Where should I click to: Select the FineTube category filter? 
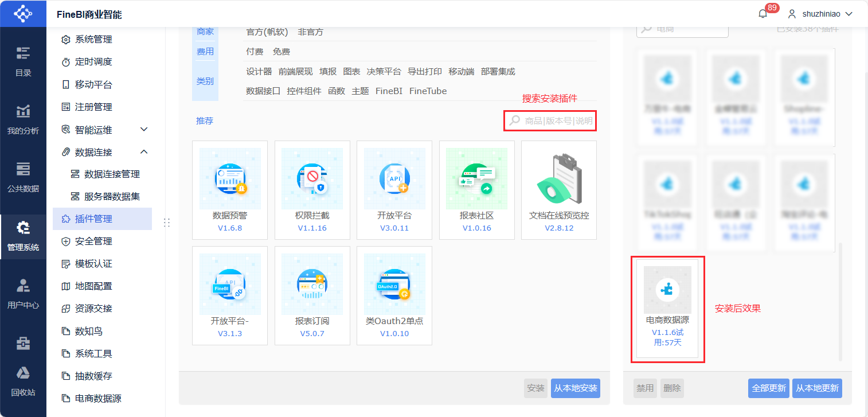tap(428, 91)
